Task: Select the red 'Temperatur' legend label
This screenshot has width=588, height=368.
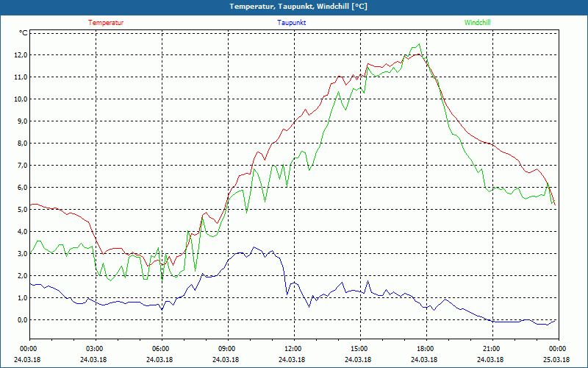Action: pos(106,23)
